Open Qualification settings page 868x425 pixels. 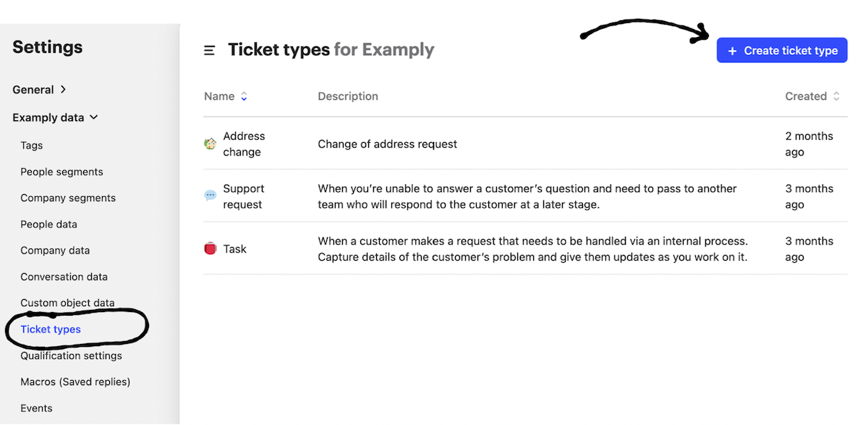click(x=71, y=355)
